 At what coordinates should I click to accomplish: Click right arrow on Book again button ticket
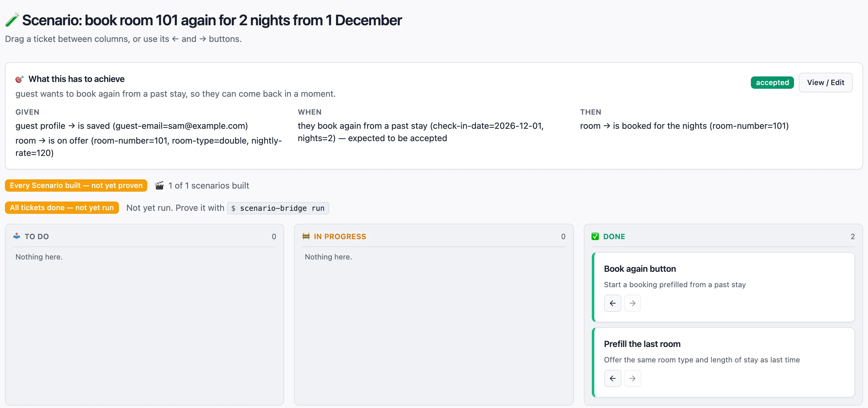pyautogui.click(x=632, y=303)
